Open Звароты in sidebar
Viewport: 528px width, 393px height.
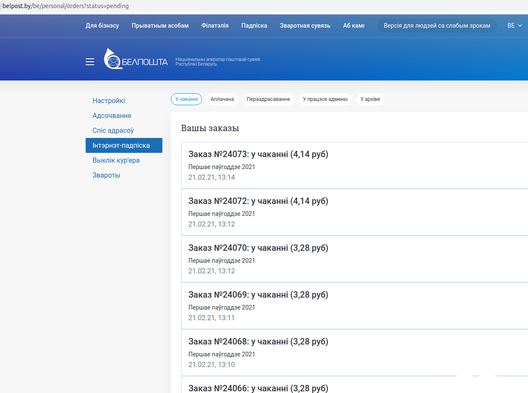point(106,175)
